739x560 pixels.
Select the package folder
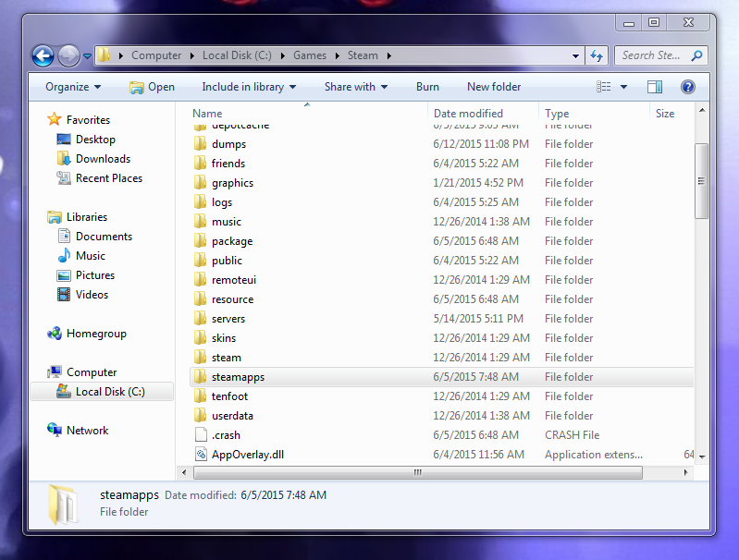(x=232, y=241)
